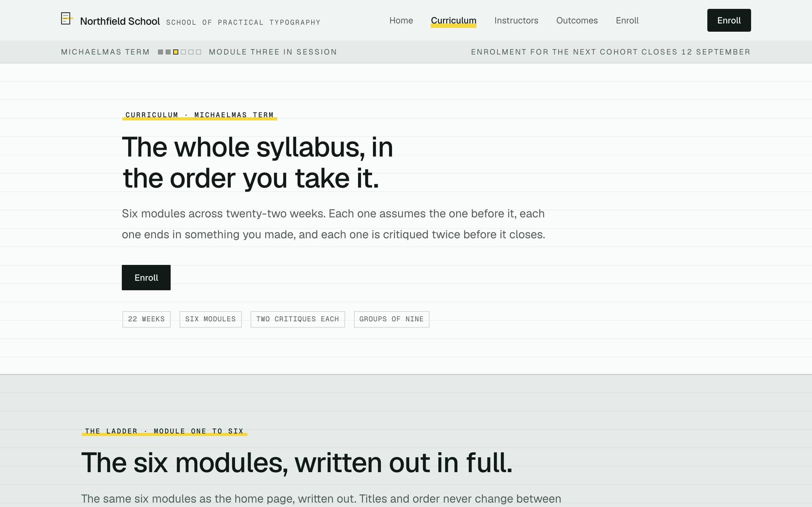Click the GROUPS OF NINE tag
812x507 pixels.
tap(392, 319)
